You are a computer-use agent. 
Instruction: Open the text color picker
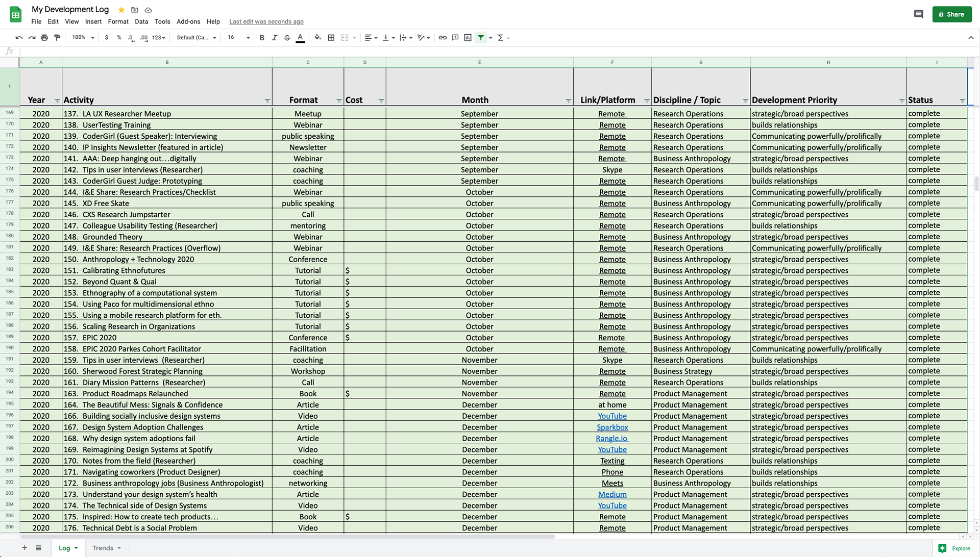[x=300, y=38]
